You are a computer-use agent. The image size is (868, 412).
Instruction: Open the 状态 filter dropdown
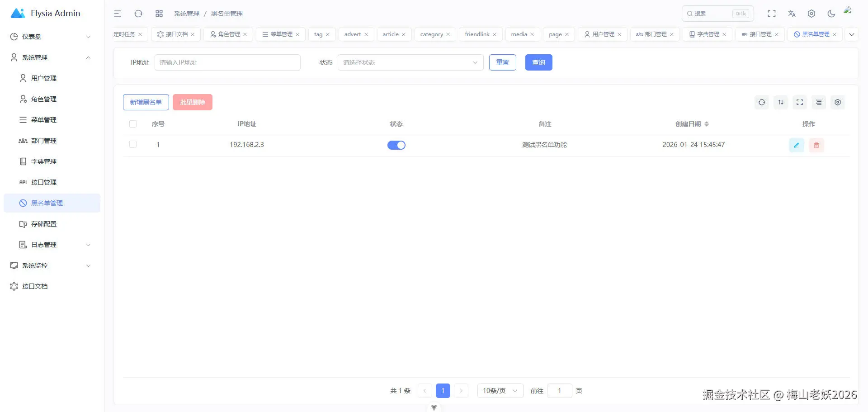click(410, 62)
